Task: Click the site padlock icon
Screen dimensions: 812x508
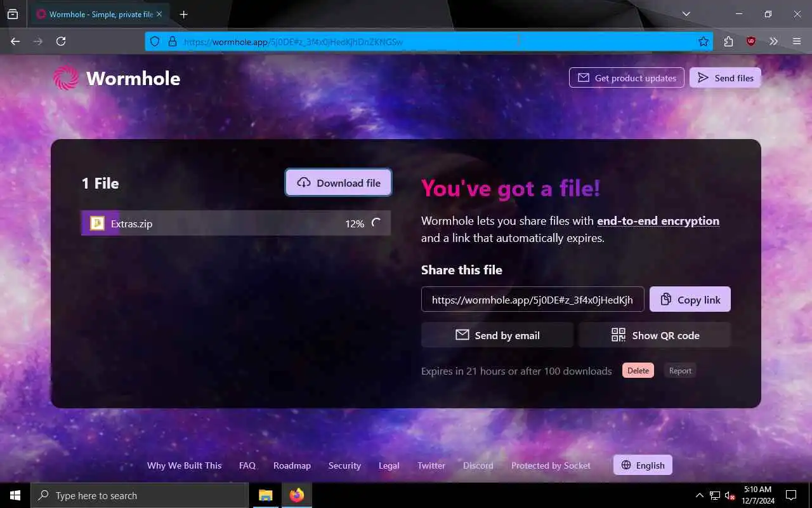Action: 172,41
